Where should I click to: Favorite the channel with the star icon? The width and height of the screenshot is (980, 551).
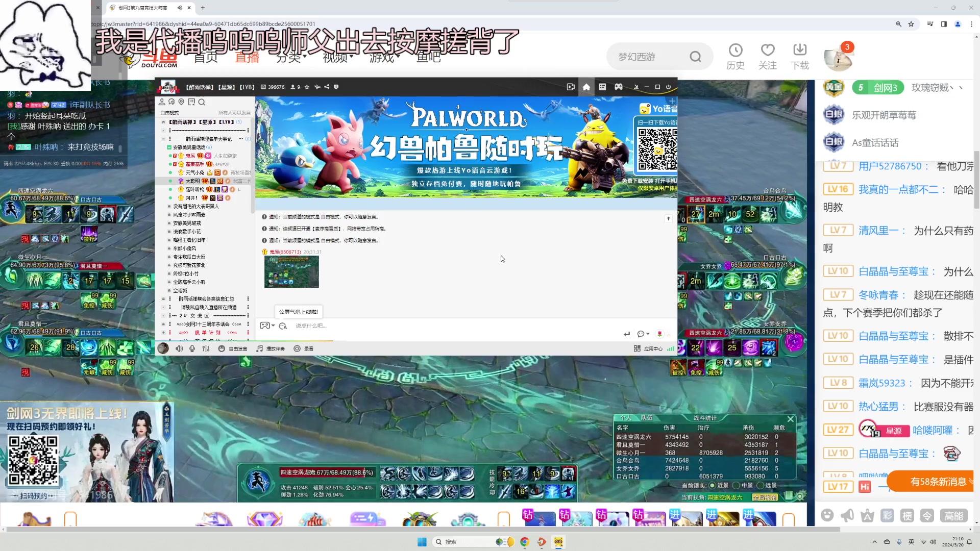(307, 87)
